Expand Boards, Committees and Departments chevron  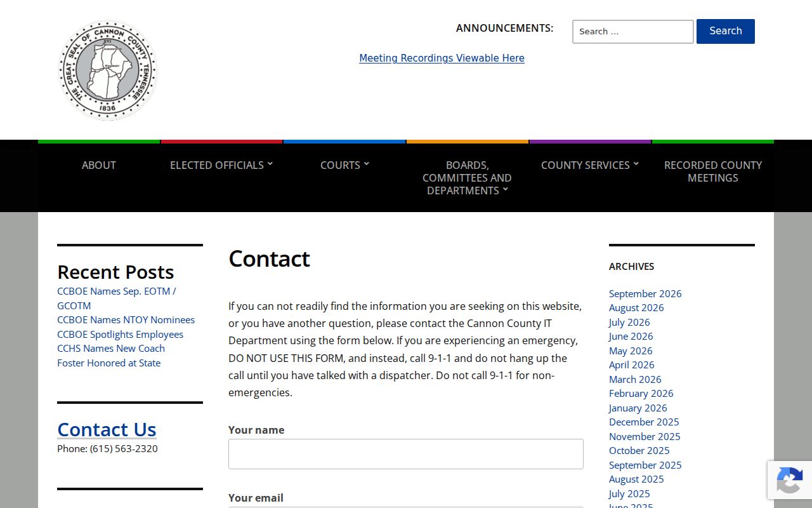(x=506, y=189)
